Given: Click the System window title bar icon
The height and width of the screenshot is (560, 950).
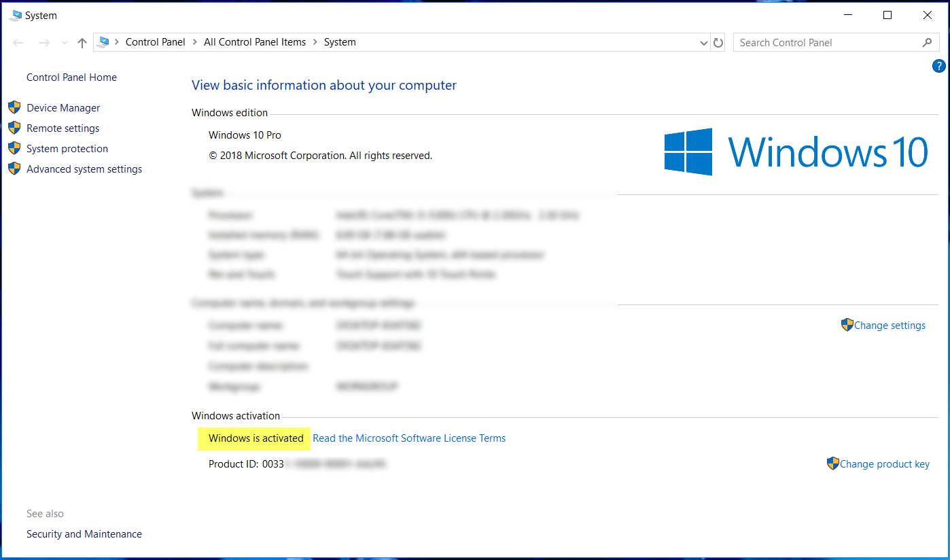Looking at the screenshot, I should (16, 15).
